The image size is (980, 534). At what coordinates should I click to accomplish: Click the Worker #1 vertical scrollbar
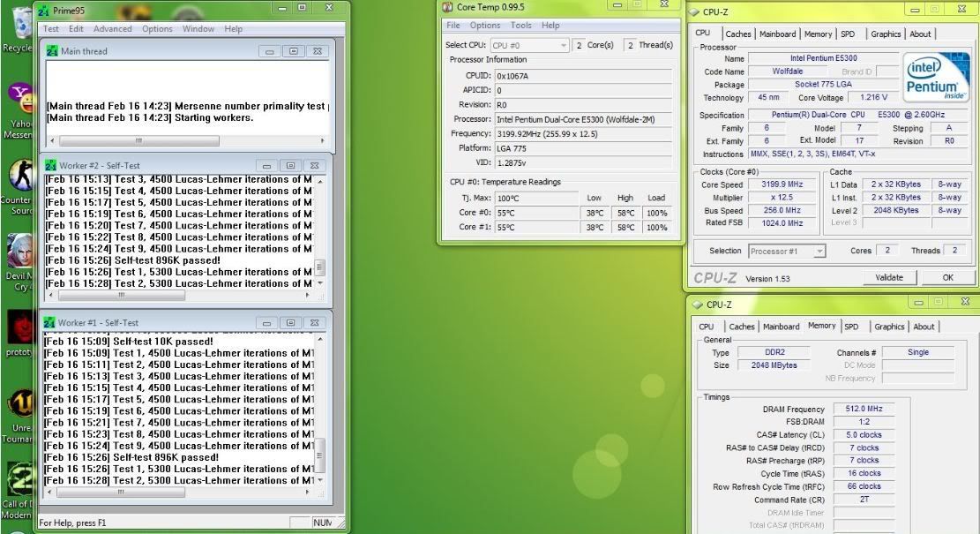pyautogui.click(x=319, y=406)
